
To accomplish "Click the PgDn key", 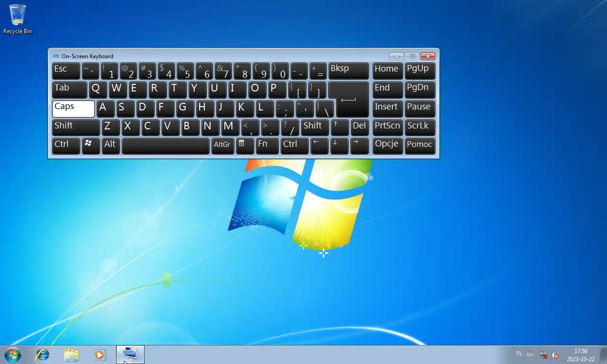I will [x=420, y=90].
